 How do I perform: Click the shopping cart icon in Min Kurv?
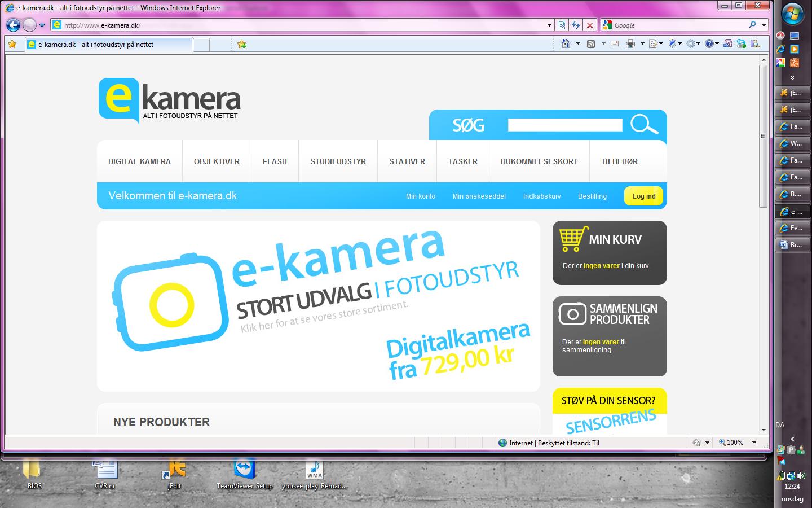pyautogui.click(x=571, y=239)
